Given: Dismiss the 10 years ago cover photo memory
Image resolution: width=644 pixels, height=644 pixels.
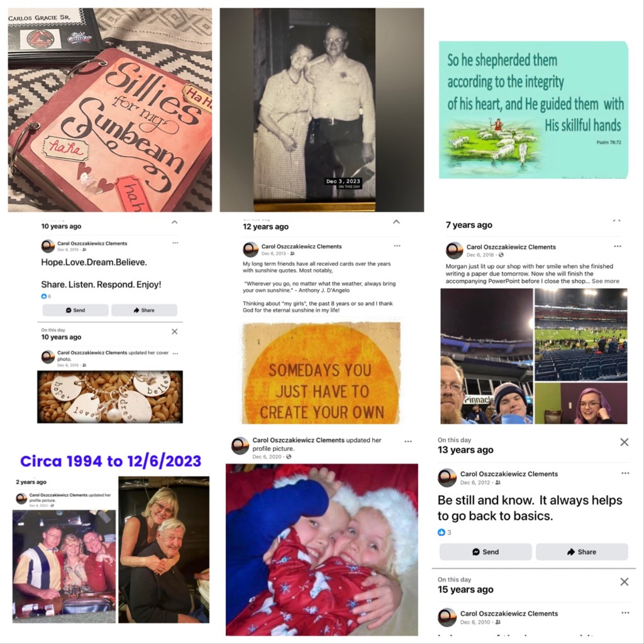Looking at the screenshot, I should (175, 331).
